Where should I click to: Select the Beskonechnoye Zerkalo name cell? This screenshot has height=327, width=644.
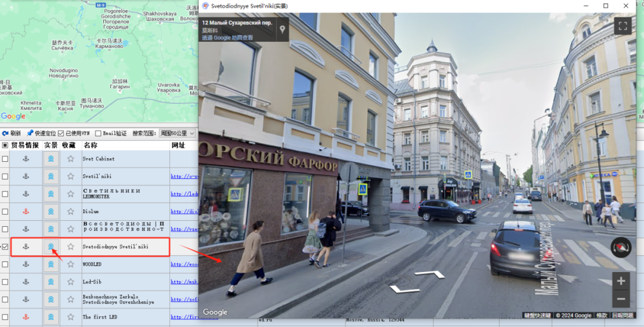(x=126, y=299)
